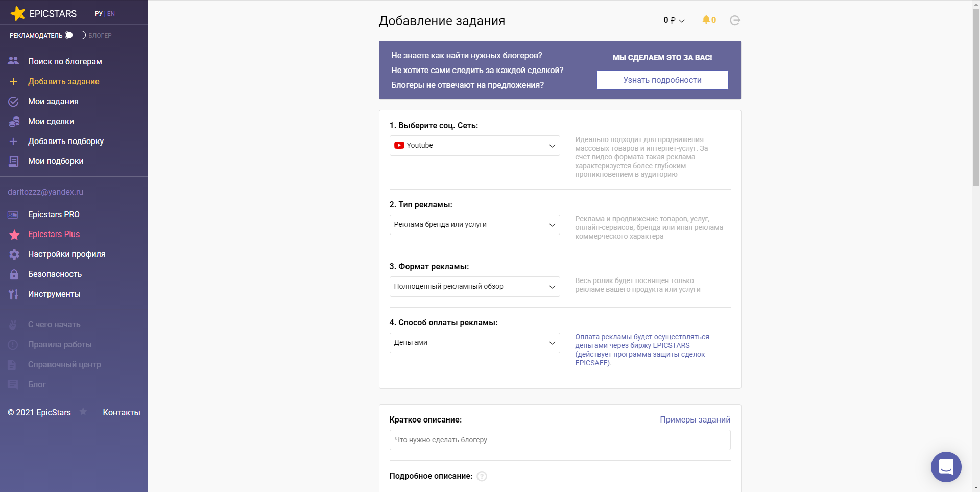
Task: Click the icon beside Блог
Action: click(13, 384)
